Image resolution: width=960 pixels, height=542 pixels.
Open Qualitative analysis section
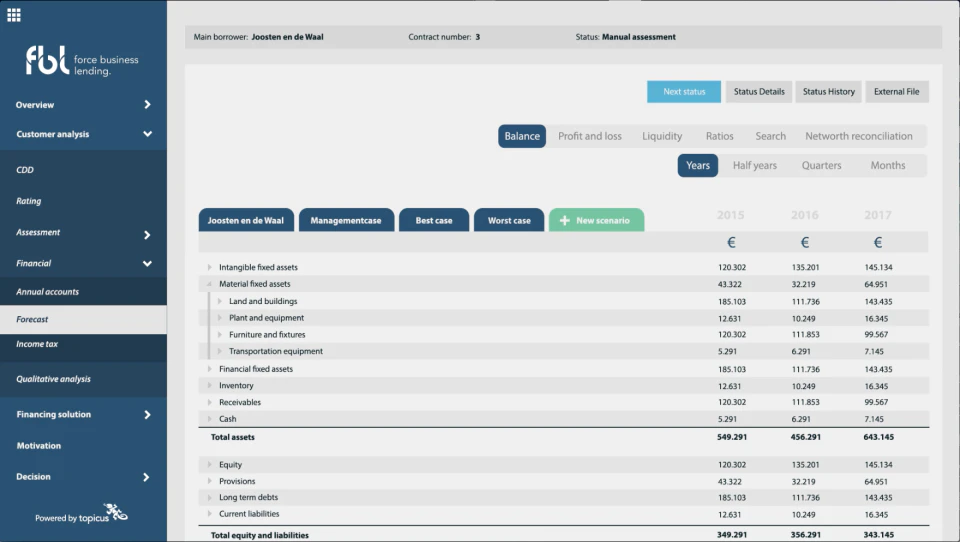[53, 379]
